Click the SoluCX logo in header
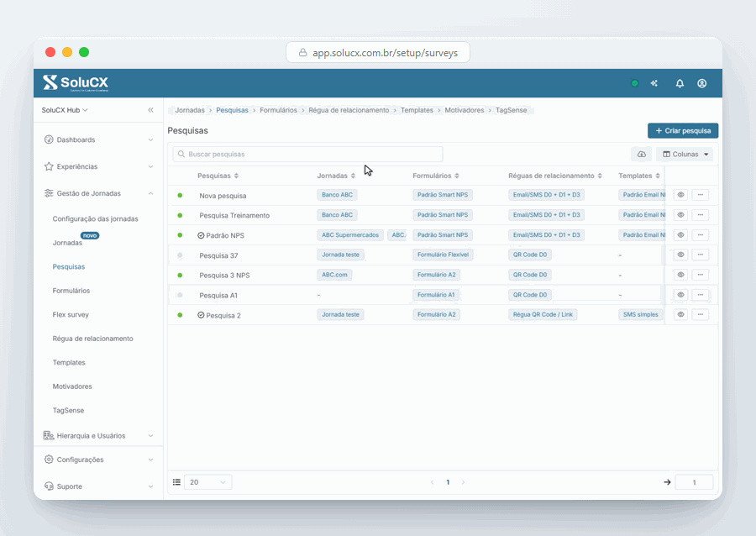756x536 pixels. [76, 83]
